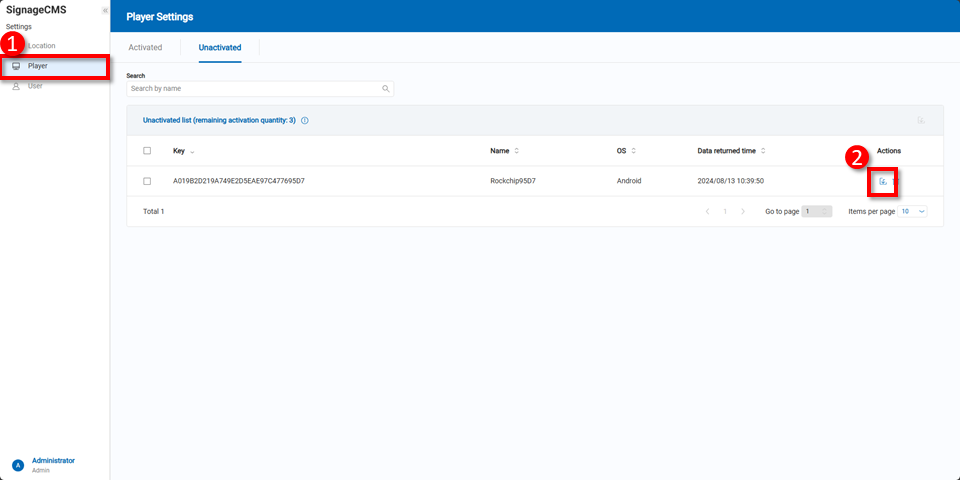Click the User person icon in sidebar
This screenshot has height=480, width=960.
pos(17,86)
